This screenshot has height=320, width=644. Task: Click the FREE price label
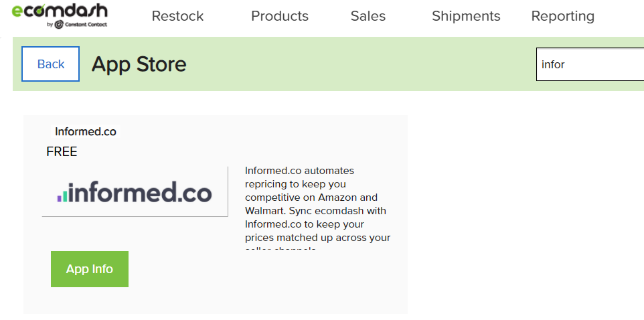62,152
